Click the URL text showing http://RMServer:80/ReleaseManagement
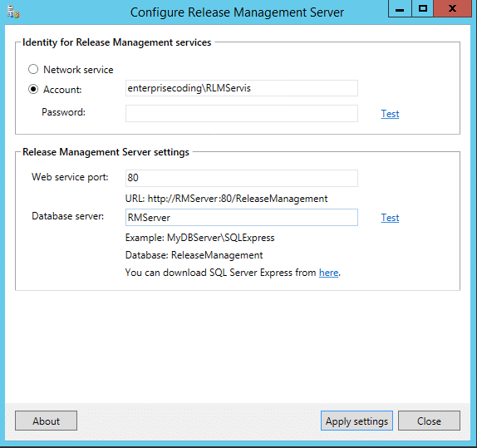 [x=226, y=199]
